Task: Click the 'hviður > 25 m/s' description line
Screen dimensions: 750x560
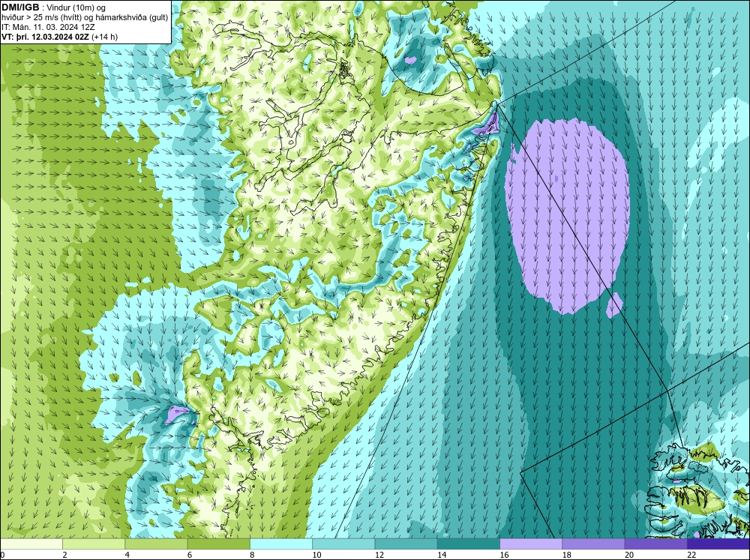Action: click(x=85, y=18)
